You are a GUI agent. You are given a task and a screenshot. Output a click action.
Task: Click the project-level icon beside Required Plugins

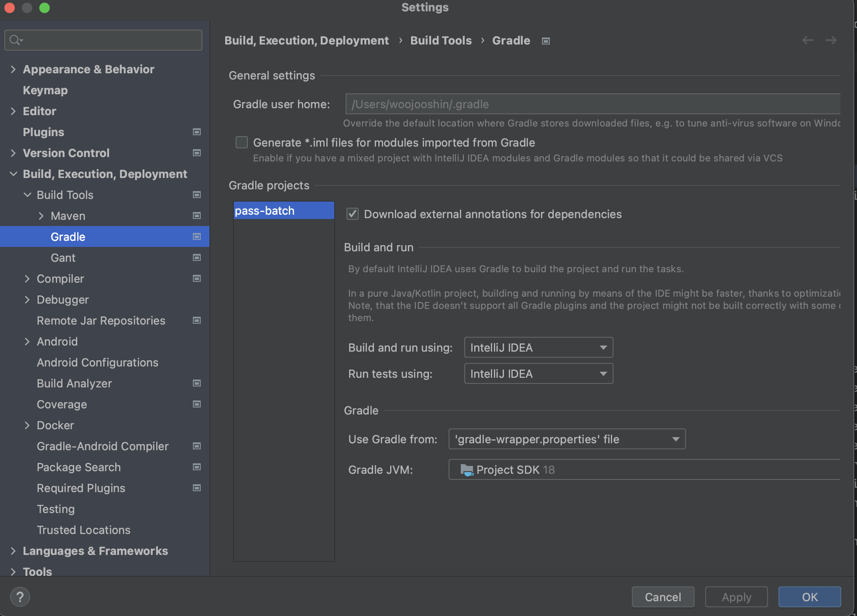point(197,488)
